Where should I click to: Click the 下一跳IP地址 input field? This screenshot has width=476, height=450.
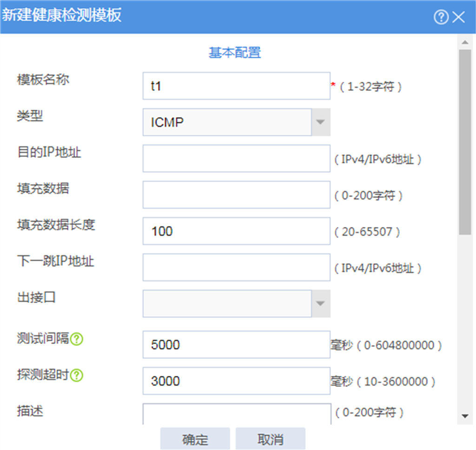(x=237, y=267)
